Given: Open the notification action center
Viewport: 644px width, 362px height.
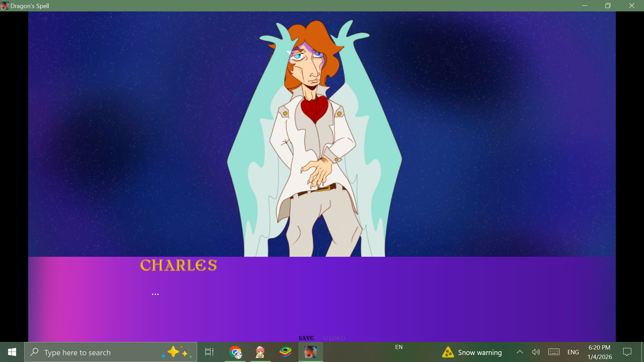Looking at the screenshot, I should click(x=627, y=352).
